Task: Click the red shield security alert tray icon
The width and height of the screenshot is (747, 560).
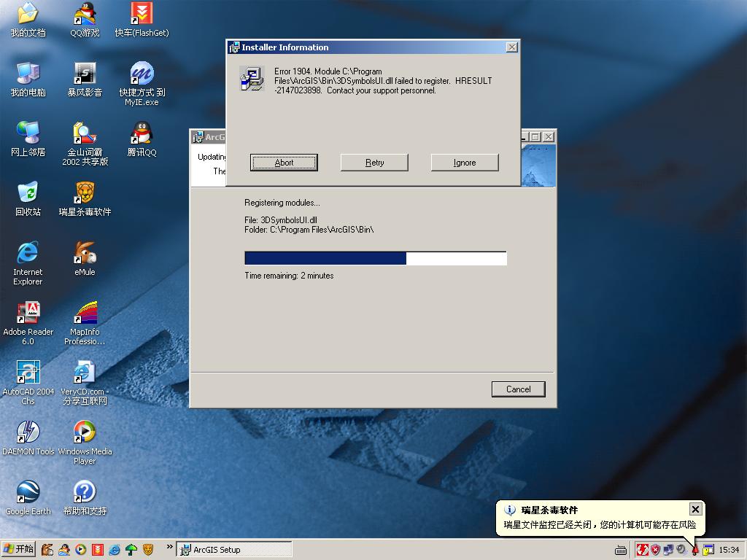Action: point(656,550)
